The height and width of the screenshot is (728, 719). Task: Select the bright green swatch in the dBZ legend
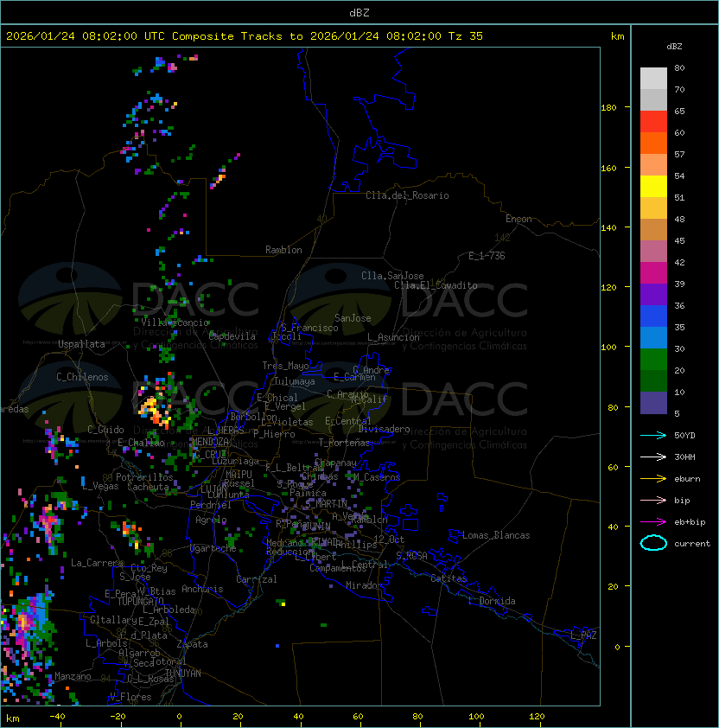[x=653, y=360]
